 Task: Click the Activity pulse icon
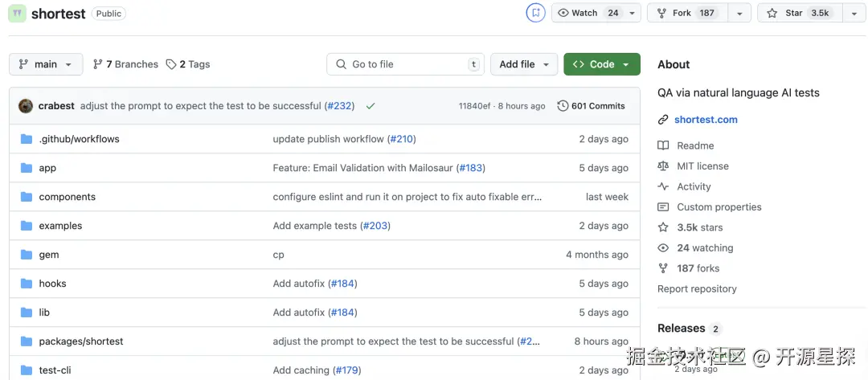pyautogui.click(x=663, y=186)
